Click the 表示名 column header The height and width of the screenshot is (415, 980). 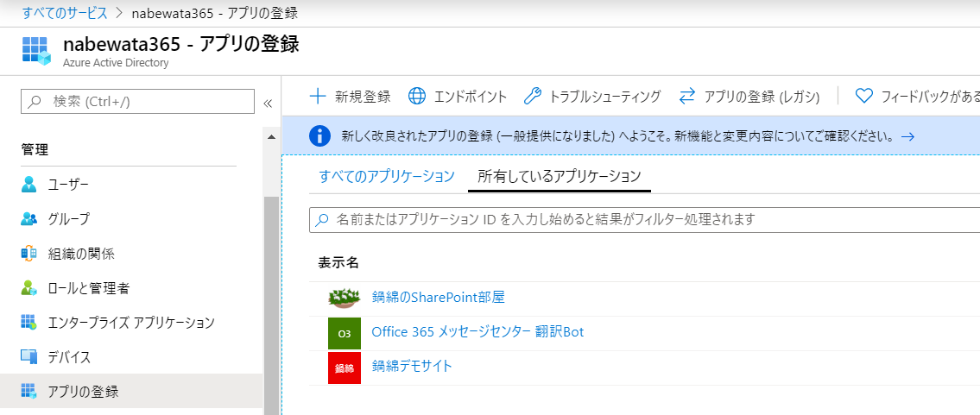(x=338, y=262)
